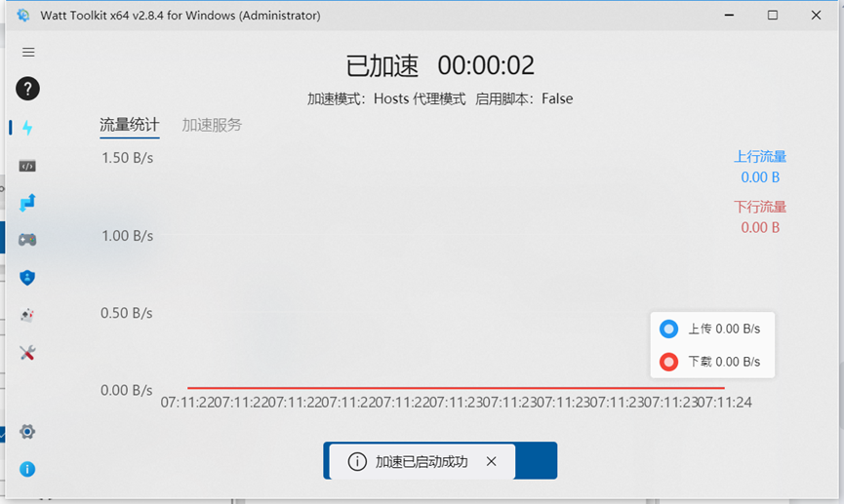Image resolution: width=844 pixels, height=504 pixels.
Task: Open the question-mark user profile icon
Action: [x=27, y=89]
